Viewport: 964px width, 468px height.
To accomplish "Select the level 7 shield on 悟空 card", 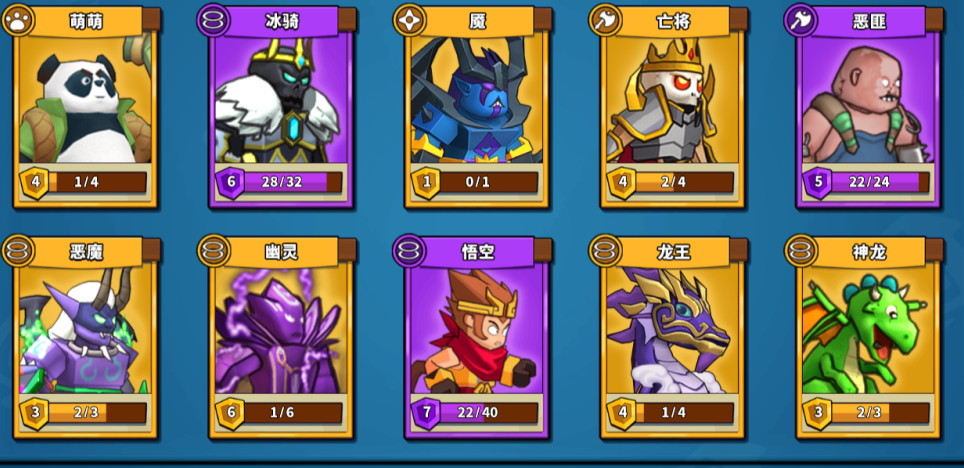I will pyautogui.click(x=426, y=413).
